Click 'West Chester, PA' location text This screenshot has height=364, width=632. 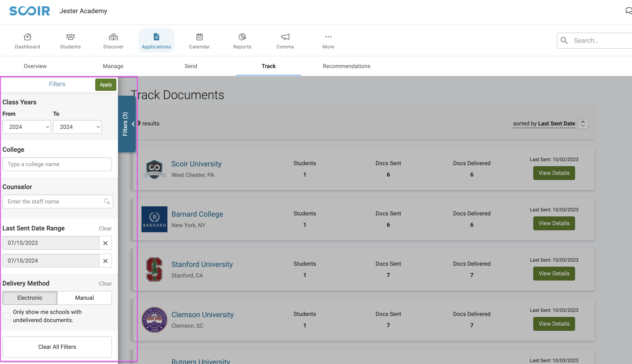[x=193, y=175]
